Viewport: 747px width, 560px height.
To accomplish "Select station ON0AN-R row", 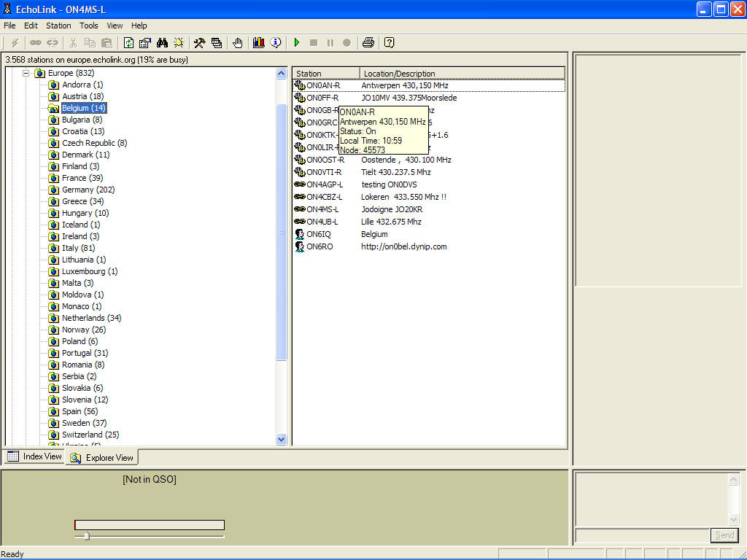I will click(429, 86).
